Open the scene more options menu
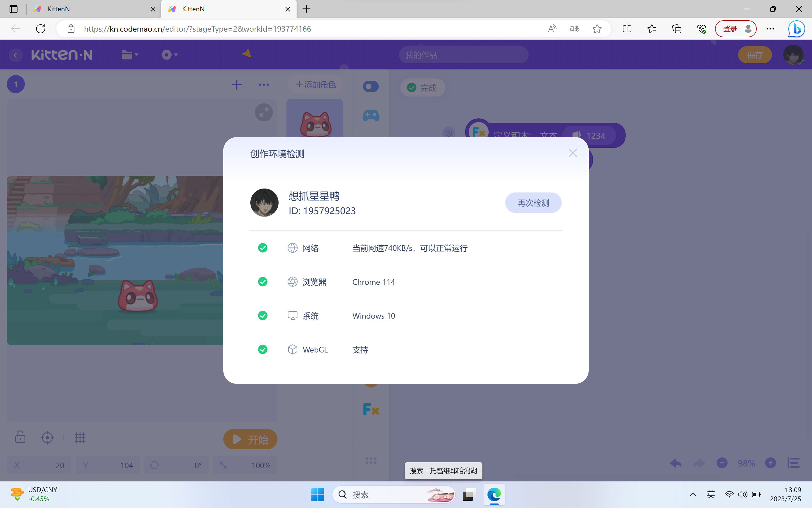Image resolution: width=812 pixels, height=508 pixels. coord(264,85)
